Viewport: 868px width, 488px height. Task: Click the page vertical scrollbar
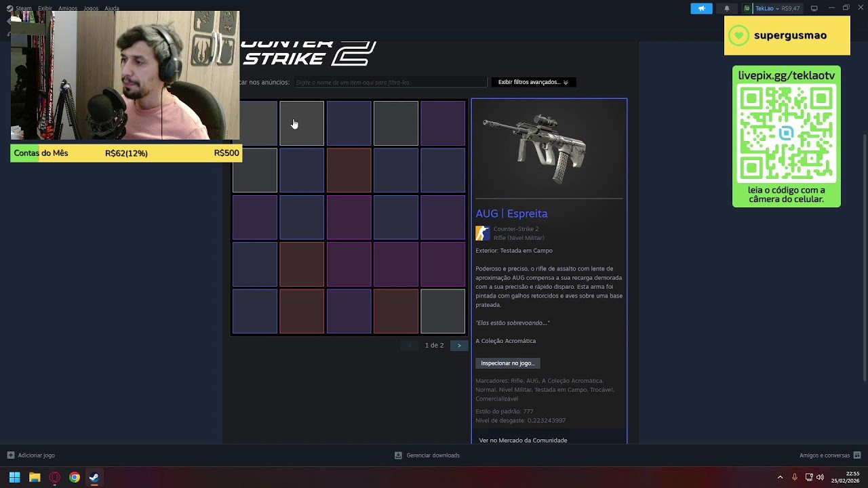pyautogui.click(x=865, y=258)
